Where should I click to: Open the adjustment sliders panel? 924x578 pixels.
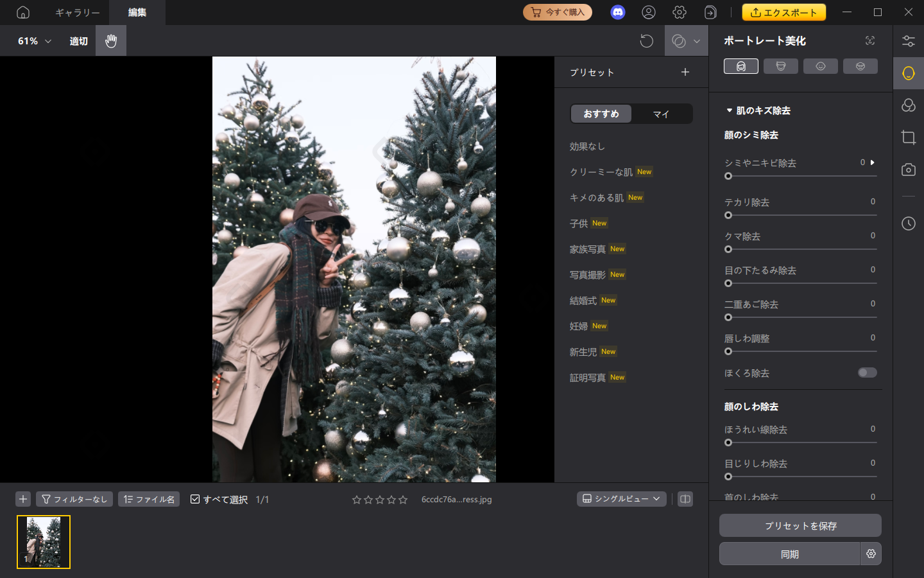tap(908, 41)
